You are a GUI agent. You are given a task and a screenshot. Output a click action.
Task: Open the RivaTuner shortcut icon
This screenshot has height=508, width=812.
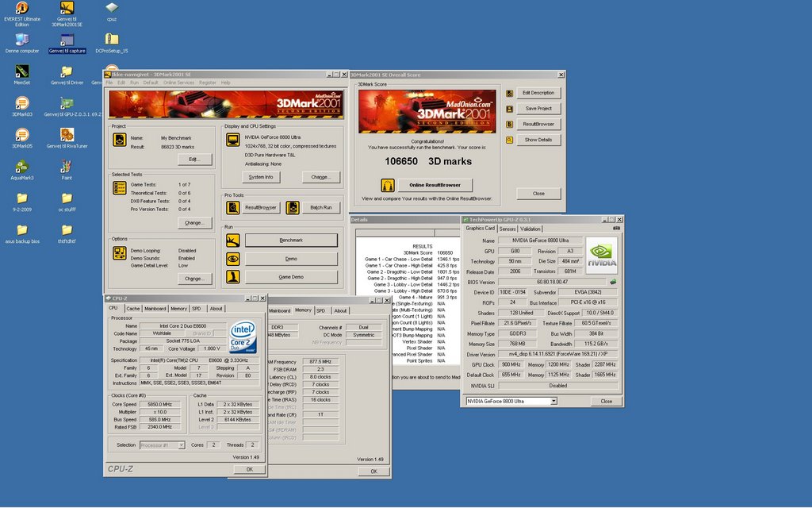click(x=67, y=135)
